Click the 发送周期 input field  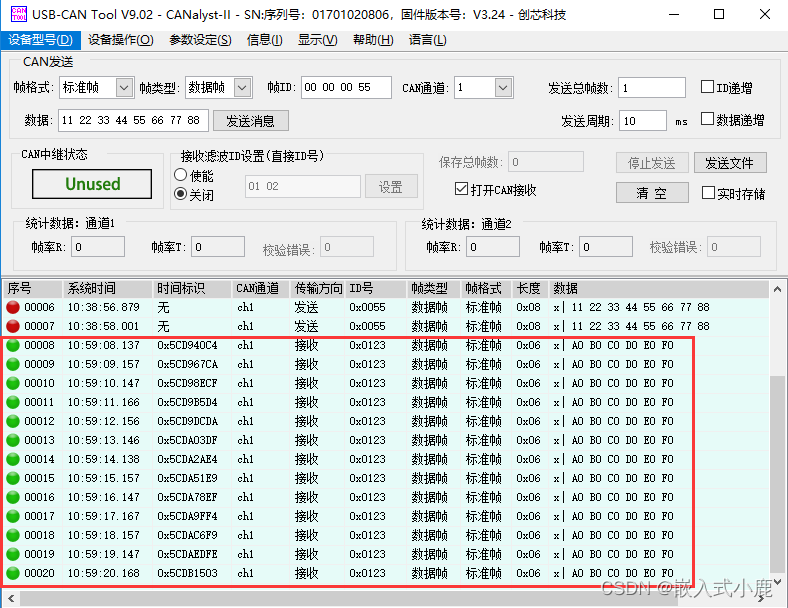click(643, 121)
